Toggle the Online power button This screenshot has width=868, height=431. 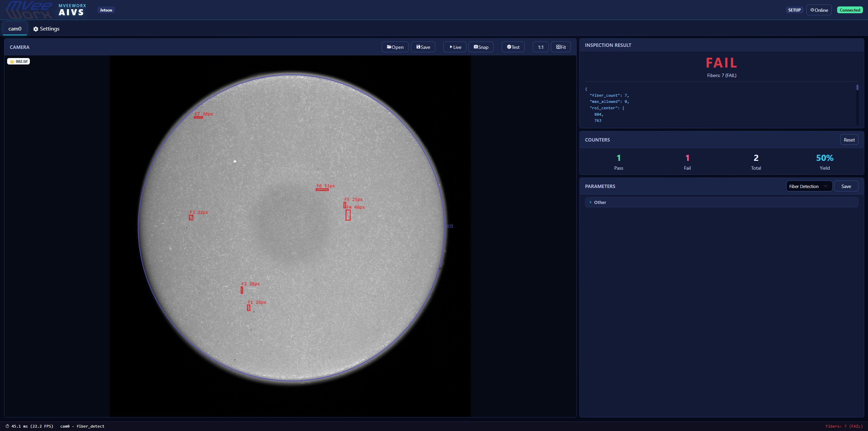pos(819,10)
